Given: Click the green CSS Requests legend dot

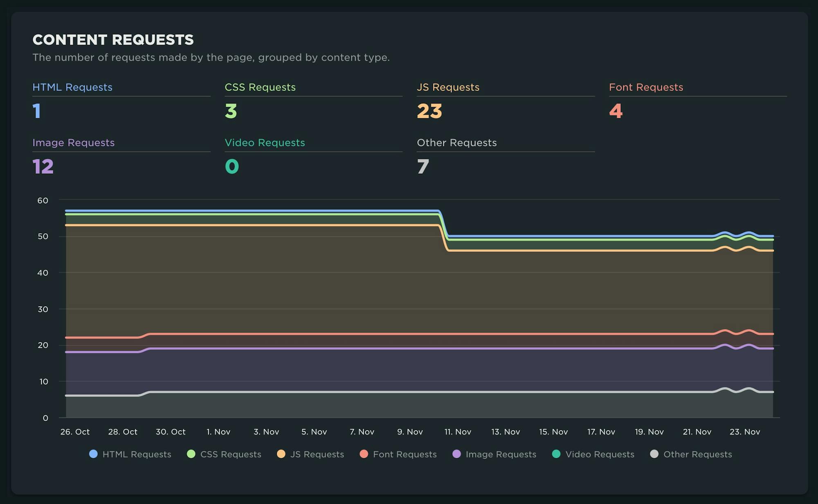Looking at the screenshot, I should point(190,454).
